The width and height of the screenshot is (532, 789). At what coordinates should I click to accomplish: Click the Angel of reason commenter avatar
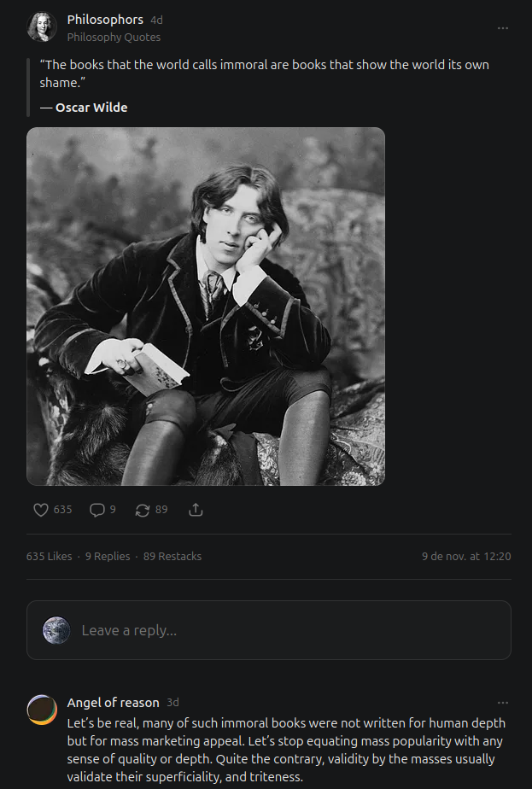pyautogui.click(x=42, y=710)
